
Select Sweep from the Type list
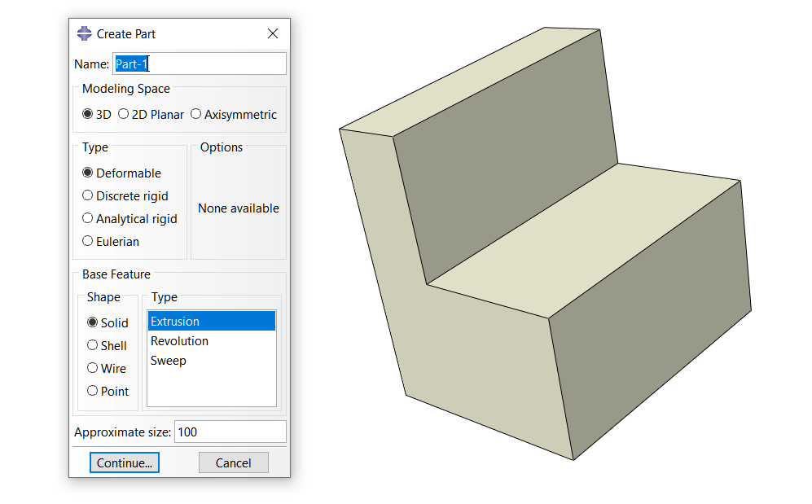168,360
